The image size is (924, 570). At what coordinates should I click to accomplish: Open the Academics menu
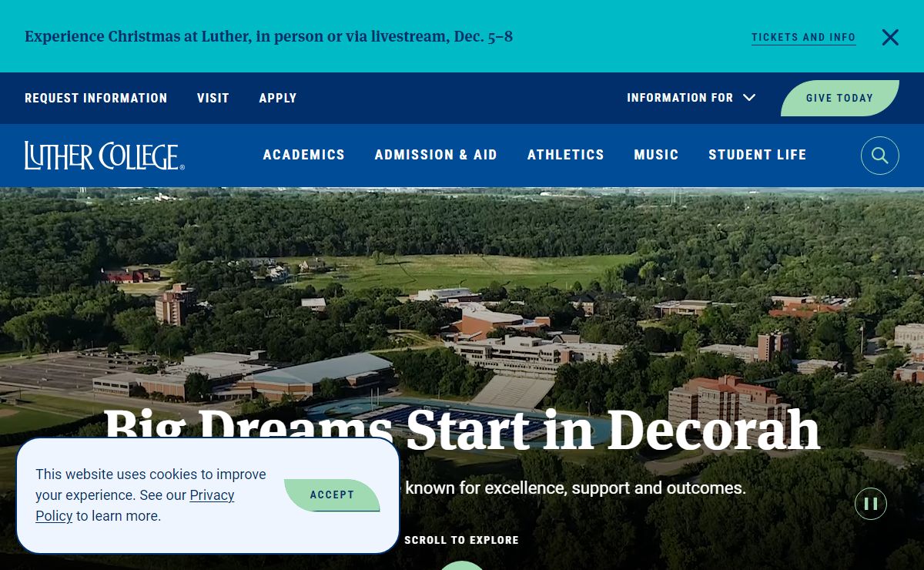pos(304,155)
